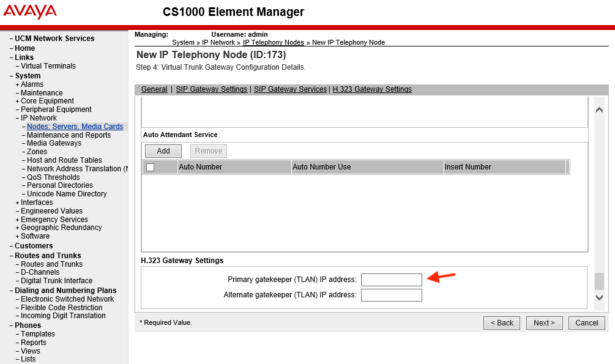Focus the Primary gatekeeper (TLAN) IP address field

click(392, 280)
